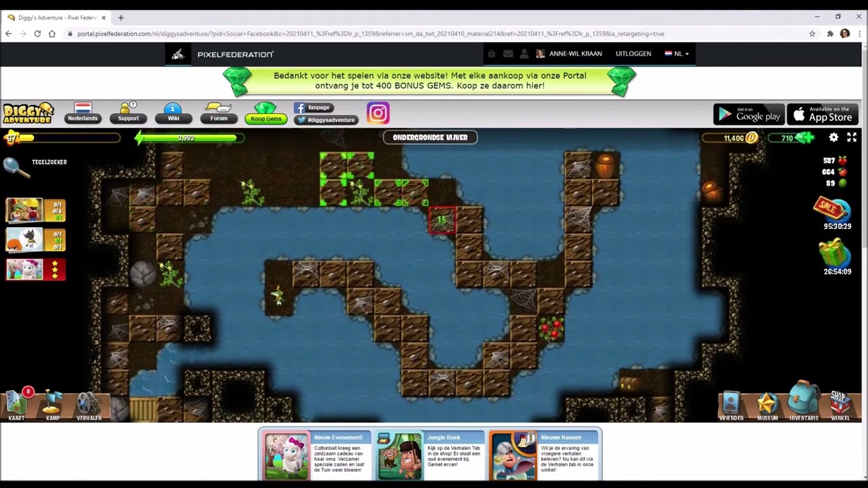Click the red berries bush tile
The height and width of the screenshot is (488, 868).
point(551,329)
